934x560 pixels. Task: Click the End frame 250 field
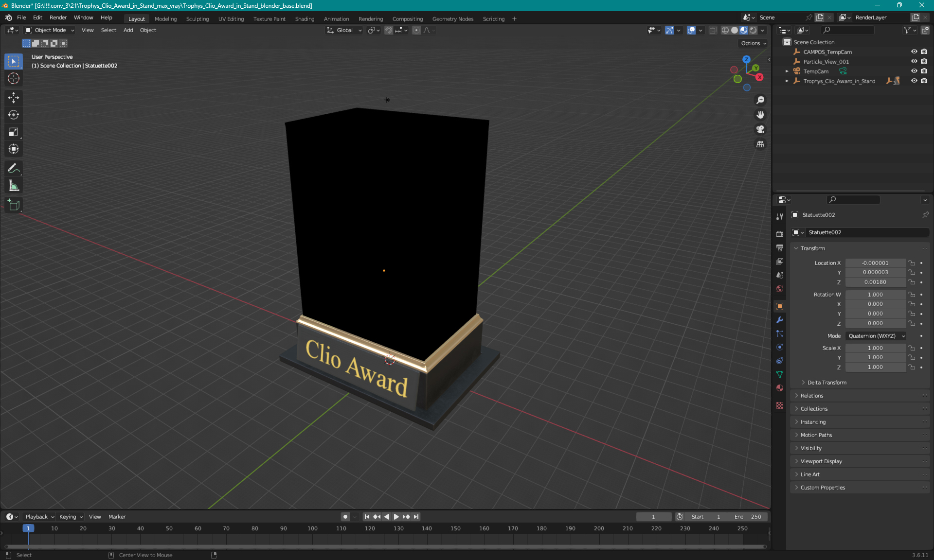[749, 517]
